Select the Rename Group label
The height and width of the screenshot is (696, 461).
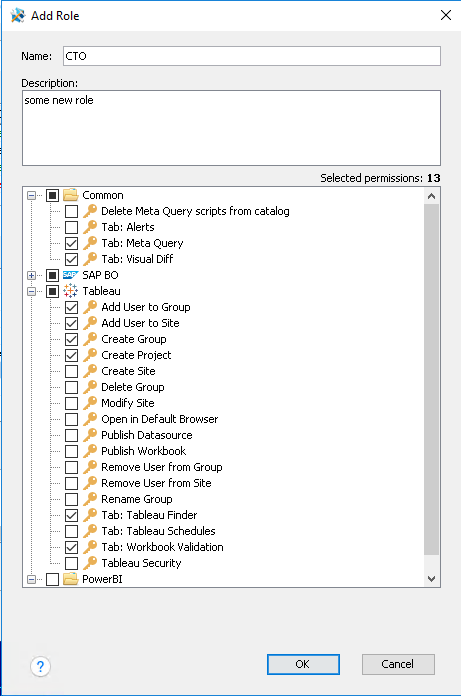(137, 498)
